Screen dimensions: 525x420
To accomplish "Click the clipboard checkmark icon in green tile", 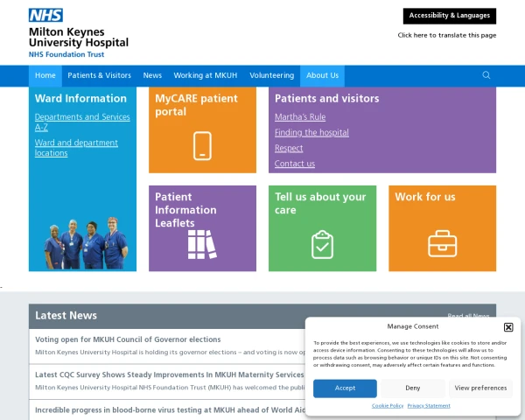I will [x=322, y=244].
